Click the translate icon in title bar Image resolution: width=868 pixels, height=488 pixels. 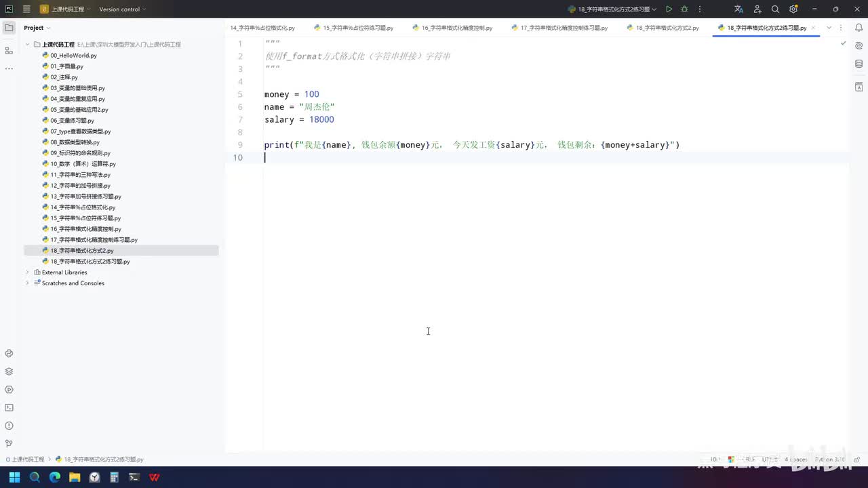point(738,9)
